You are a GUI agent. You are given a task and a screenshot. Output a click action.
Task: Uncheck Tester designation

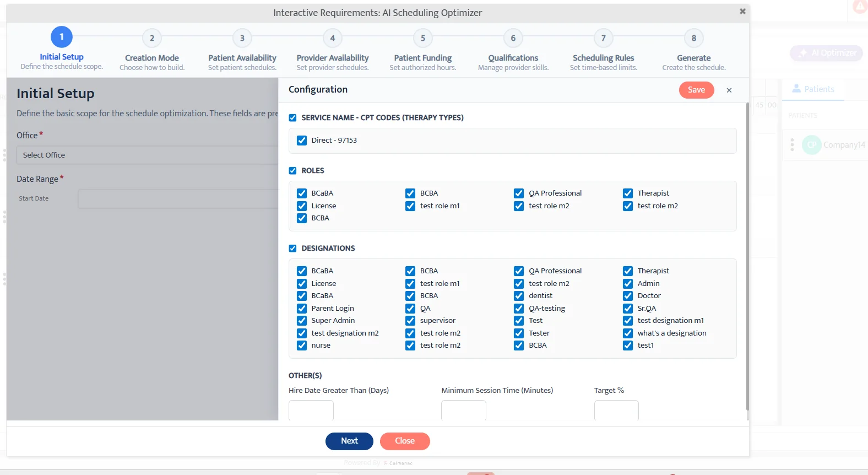519,333
